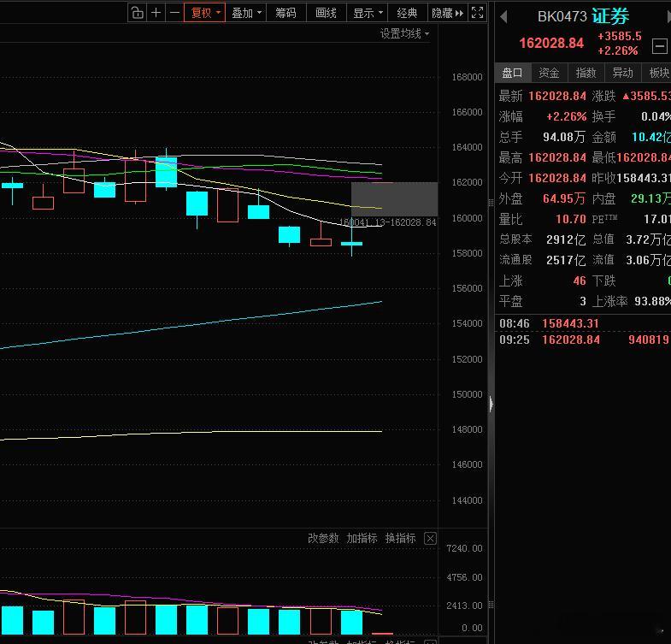Click the lock/share chart icon
Screen dimensions: 671x644
(x=137, y=13)
